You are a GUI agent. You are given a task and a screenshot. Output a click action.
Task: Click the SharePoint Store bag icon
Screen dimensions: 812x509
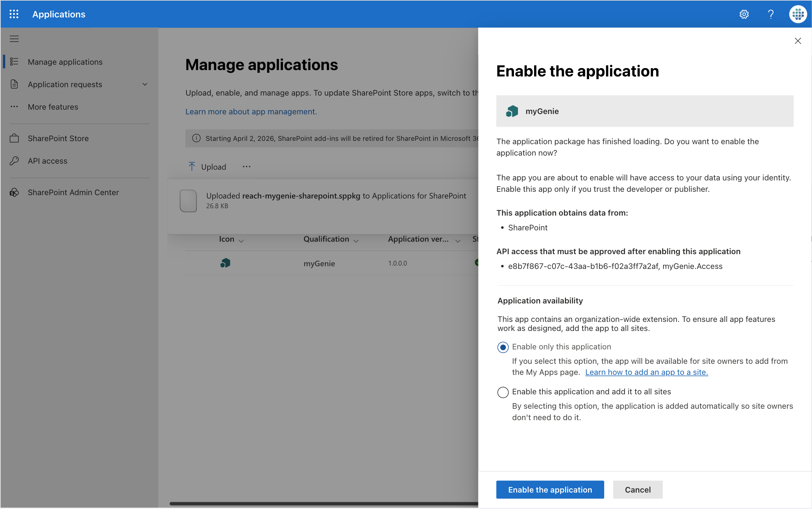click(14, 138)
